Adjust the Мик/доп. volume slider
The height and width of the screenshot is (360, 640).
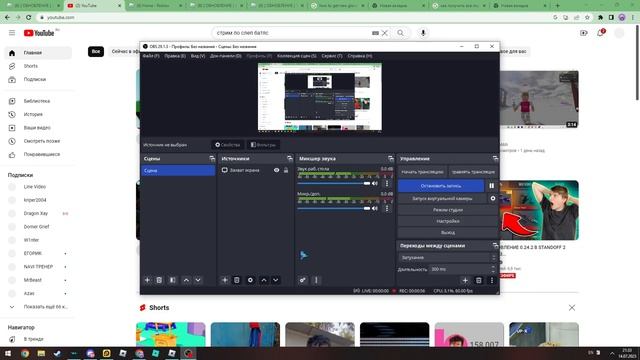pos(333,209)
